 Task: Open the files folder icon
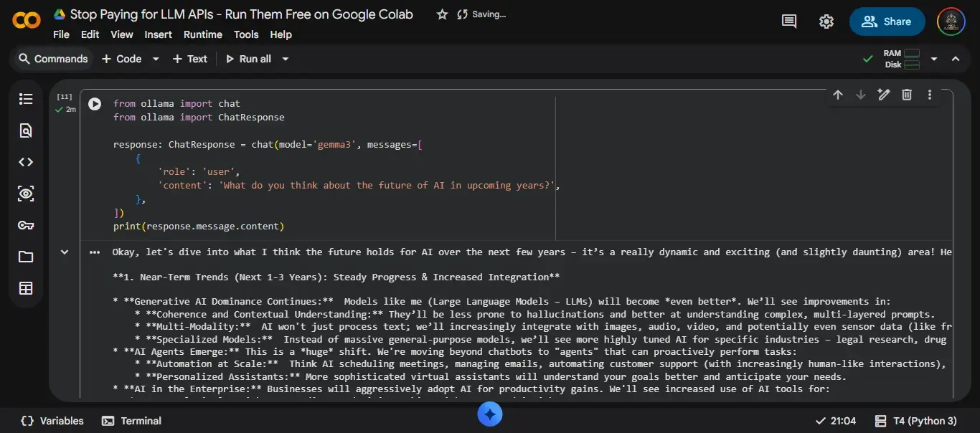pyautogui.click(x=26, y=257)
